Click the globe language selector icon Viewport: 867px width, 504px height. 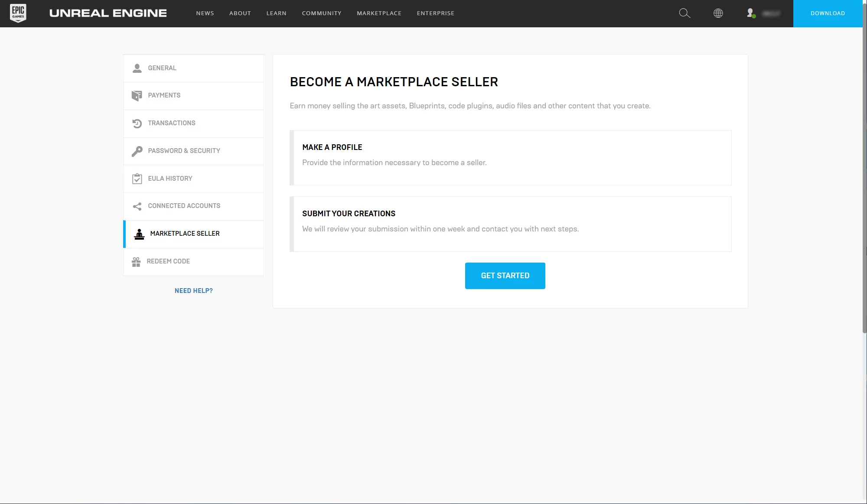point(718,13)
